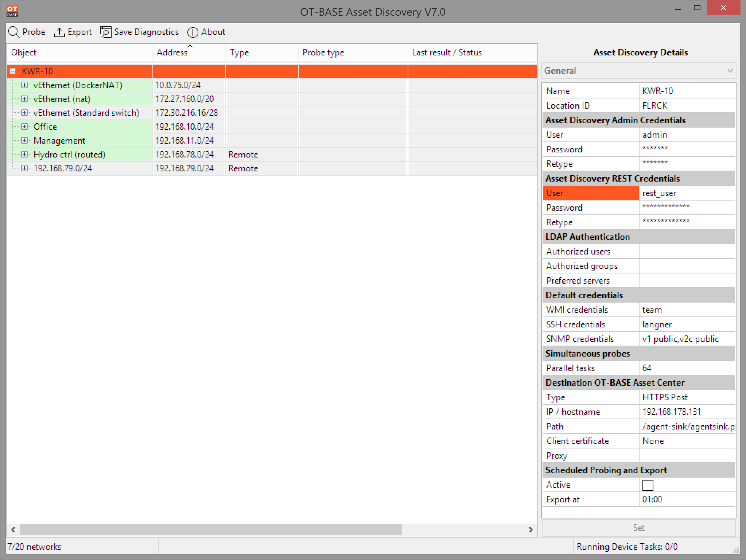The height and width of the screenshot is (560, 746).
Task: Sort by Last result / Status header
Action: click(473, 52)
